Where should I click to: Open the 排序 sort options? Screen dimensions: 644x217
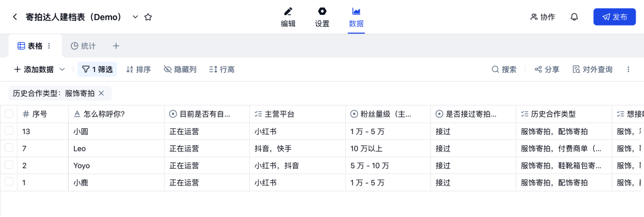point(138,70)
